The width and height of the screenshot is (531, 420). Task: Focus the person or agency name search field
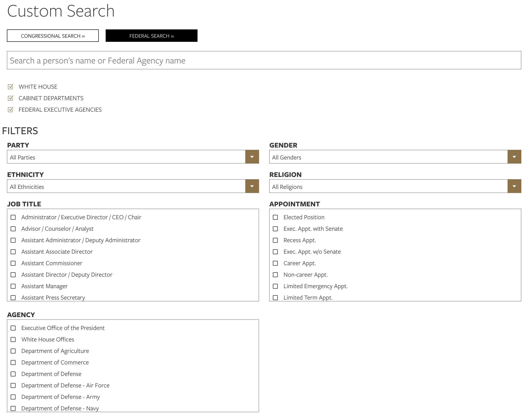click(x=264, y=60)
